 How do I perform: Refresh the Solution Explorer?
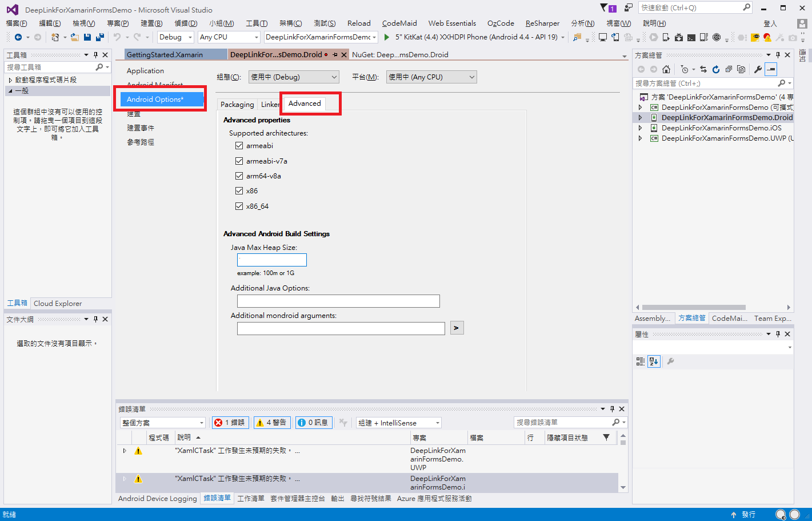click(716, 69)
